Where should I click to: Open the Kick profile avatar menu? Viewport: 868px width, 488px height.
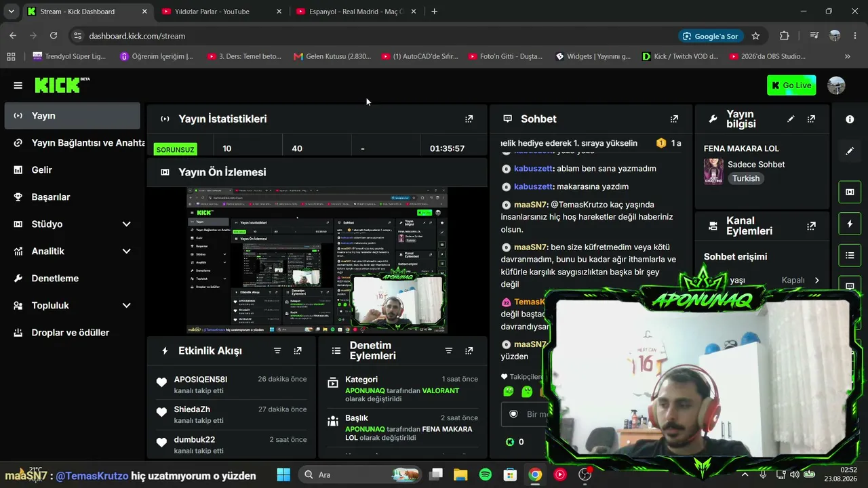click(836, 85)
